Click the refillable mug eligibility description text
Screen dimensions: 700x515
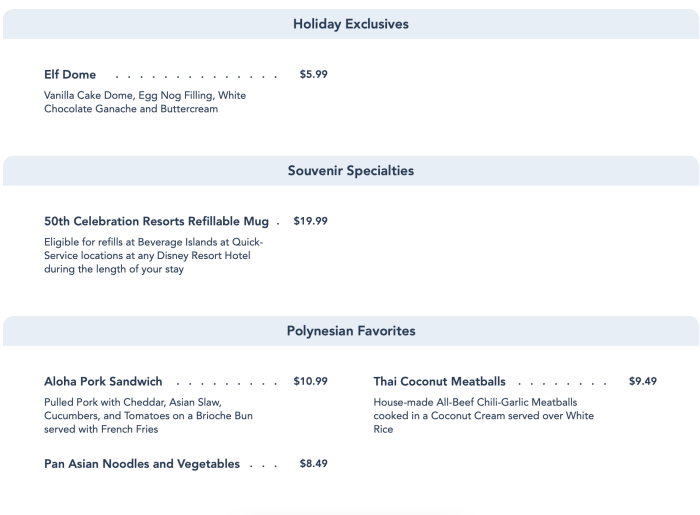(x=147, y=256)
